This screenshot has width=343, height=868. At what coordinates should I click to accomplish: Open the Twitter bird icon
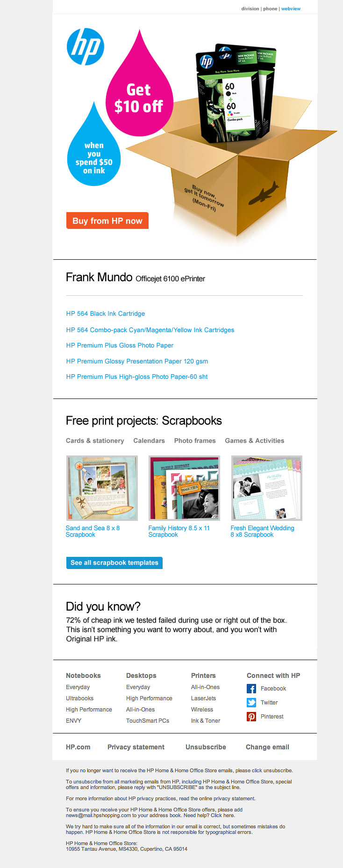click(x=251, y=703)
